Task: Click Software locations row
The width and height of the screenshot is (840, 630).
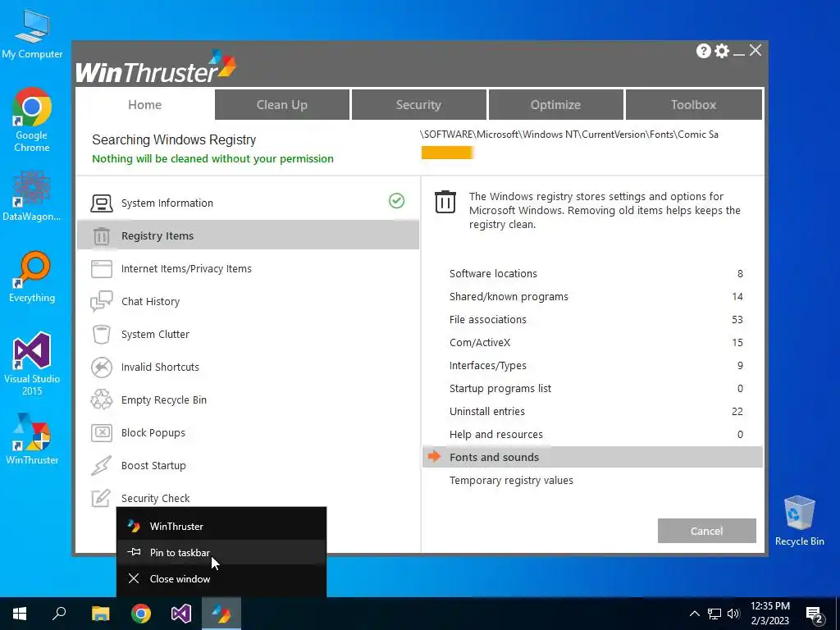Action: click(x=592, y=273)
